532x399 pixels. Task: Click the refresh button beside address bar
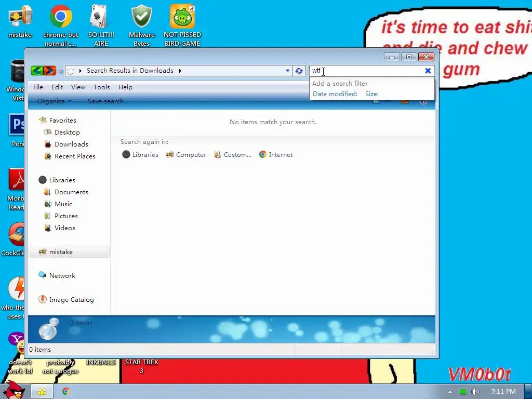tap(299, 71)
